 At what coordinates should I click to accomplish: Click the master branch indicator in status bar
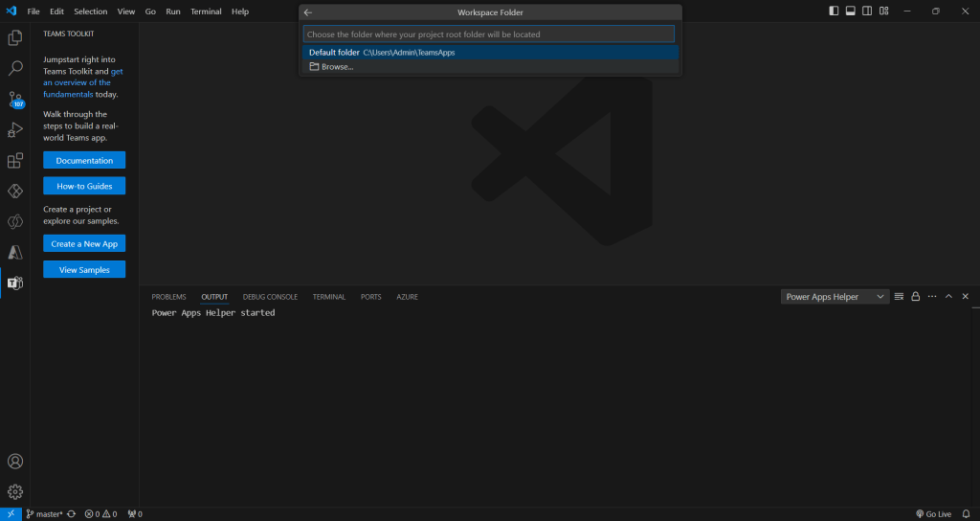click(x=44, y=514)
